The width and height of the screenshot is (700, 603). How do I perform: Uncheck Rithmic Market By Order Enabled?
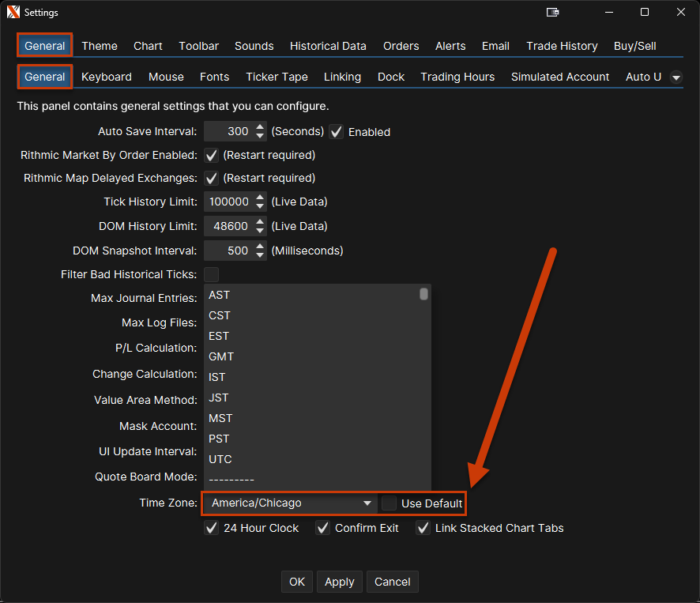click(212, 155)
